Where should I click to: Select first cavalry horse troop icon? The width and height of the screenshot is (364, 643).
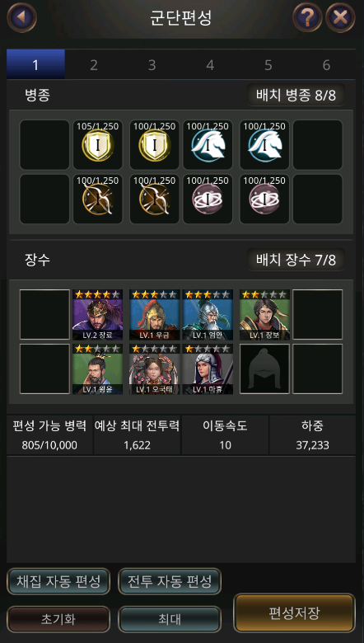pos(208,145)
